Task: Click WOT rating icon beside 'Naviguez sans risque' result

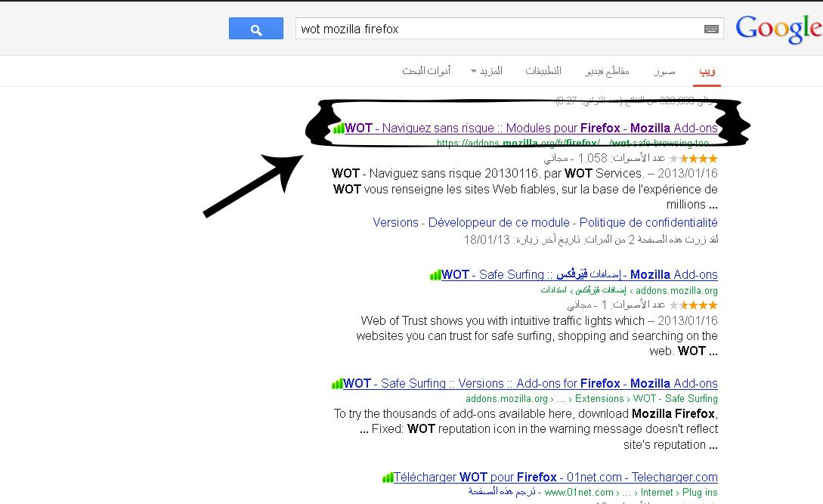Action: click(x=339, y=128)
